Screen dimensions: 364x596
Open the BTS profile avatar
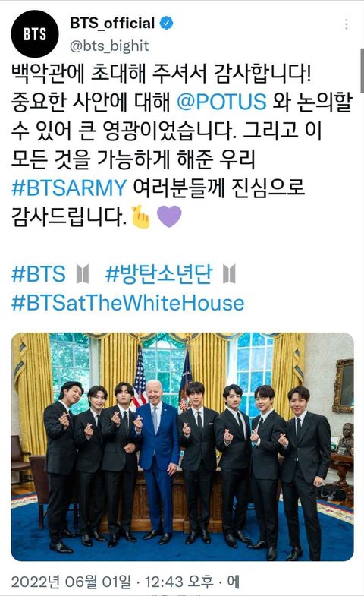pyautogui.click(x=35, y=34)
